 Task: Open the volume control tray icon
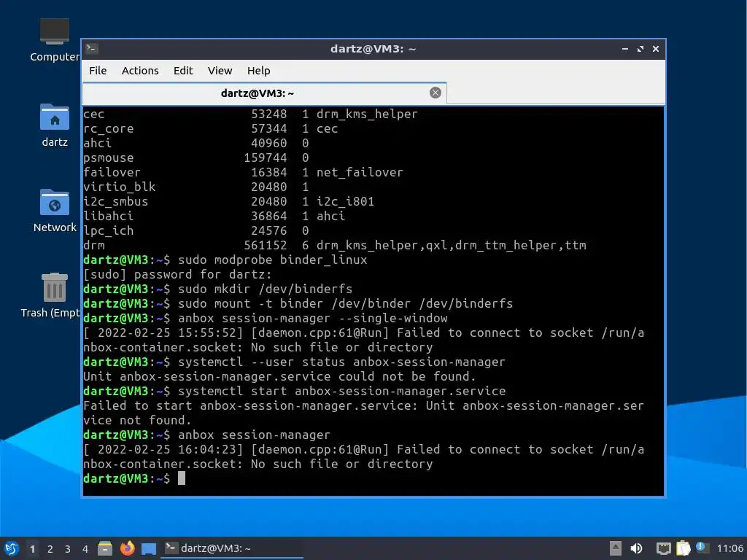point(636,548)
